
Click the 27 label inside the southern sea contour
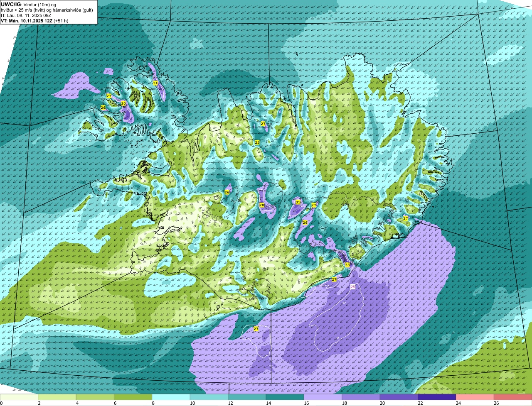256,329
